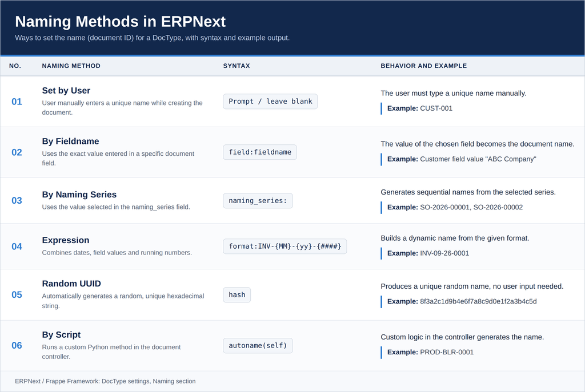Click 'Uses the exact value entered' description

pyautogui.click(x=118, y=159)
